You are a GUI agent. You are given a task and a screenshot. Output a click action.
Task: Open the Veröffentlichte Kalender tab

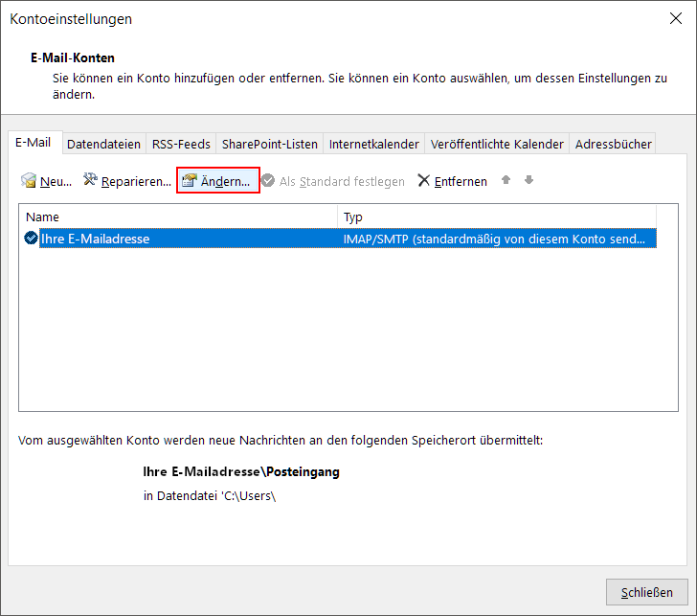pos(497,144)
